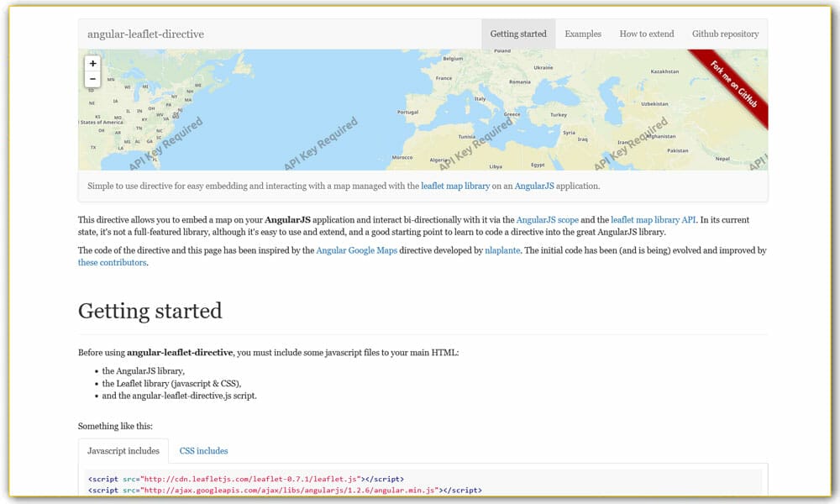The height and width of the screenshot is (504, 840).
Task: Open the How to extend tab
Action: 647,34
